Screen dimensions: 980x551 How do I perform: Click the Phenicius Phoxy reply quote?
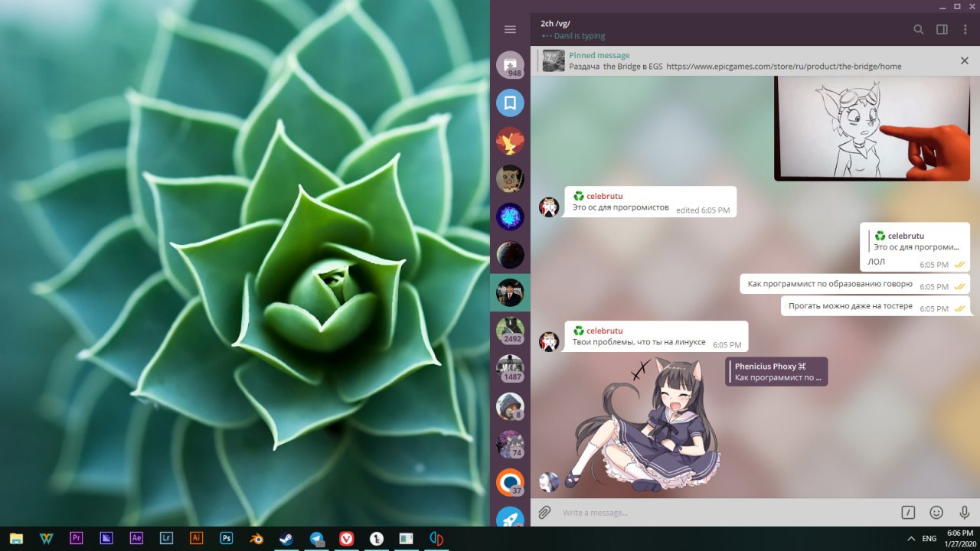click(776, 371)
